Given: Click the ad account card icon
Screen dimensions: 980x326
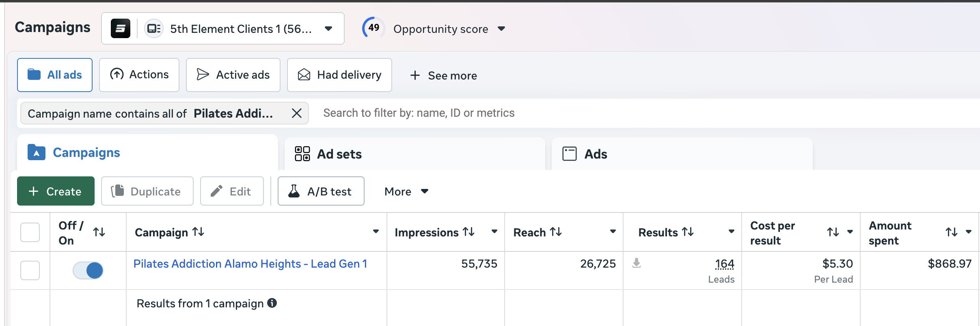Looking at the screenshot, I should click(x=154, y=28).
